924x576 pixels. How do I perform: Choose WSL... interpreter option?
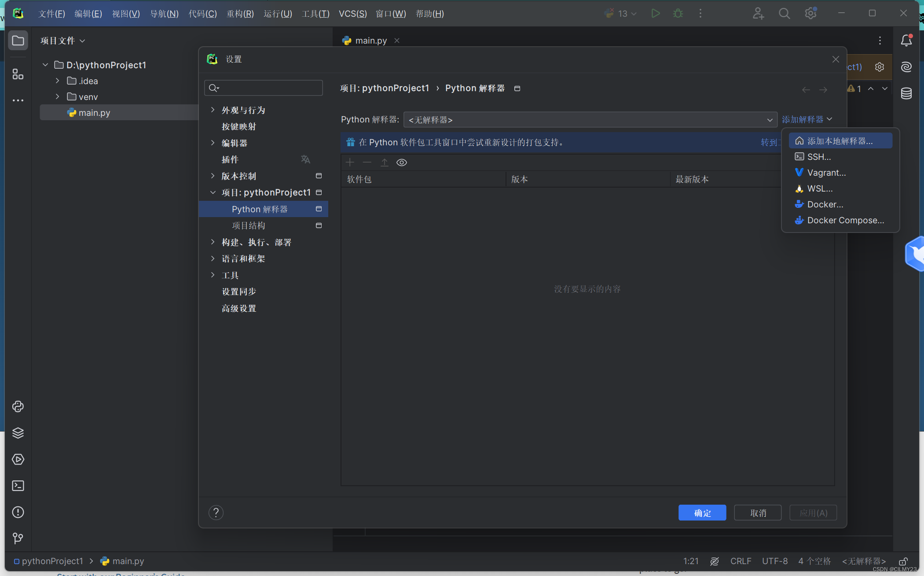point(840,188)
